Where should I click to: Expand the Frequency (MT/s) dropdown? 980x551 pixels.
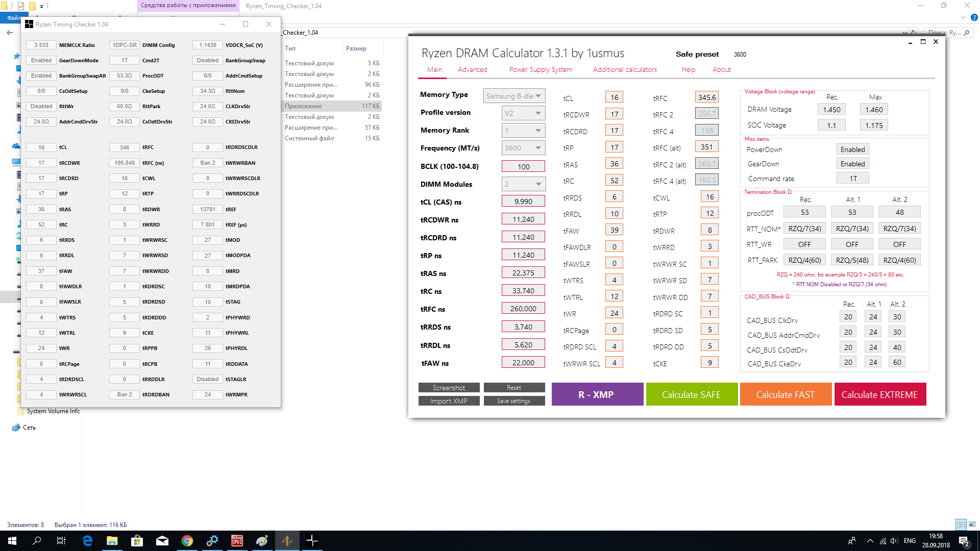[523, 148]
